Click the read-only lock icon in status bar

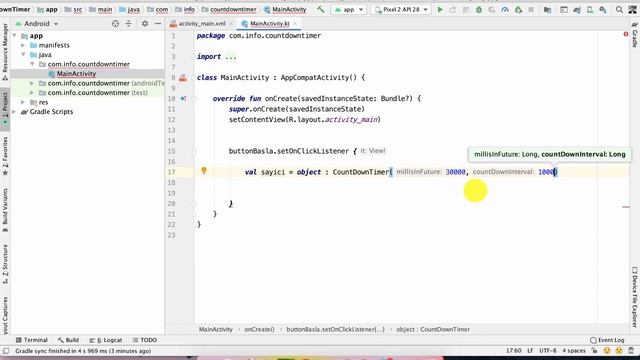594,351
